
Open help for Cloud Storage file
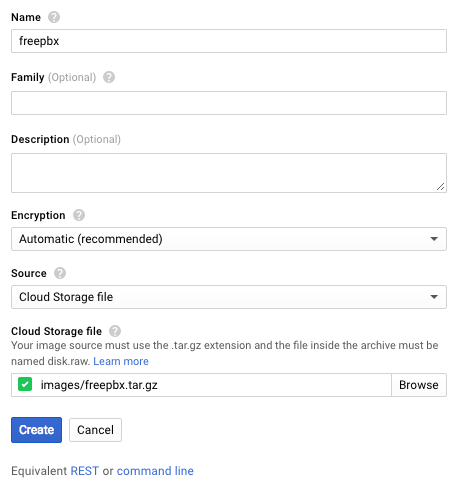pyautogui.click(x=115, y=331)
